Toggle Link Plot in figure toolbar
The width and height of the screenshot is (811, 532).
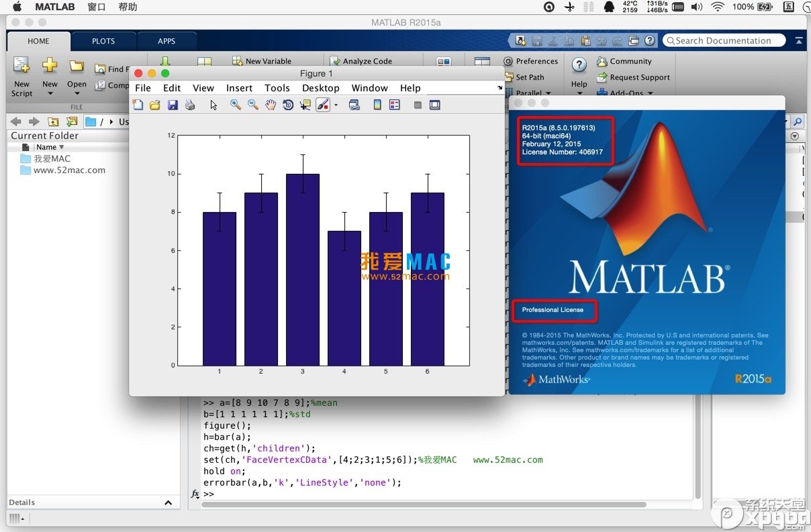coord(354,105)
